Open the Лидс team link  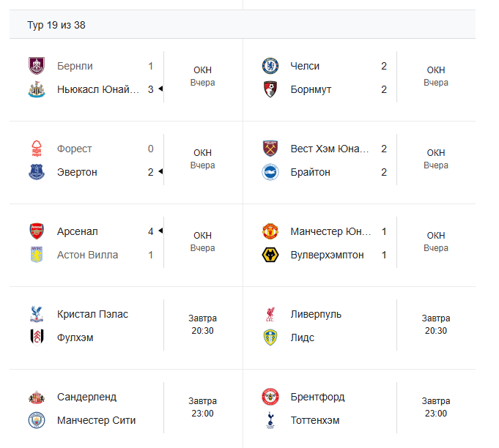[302, 337]
